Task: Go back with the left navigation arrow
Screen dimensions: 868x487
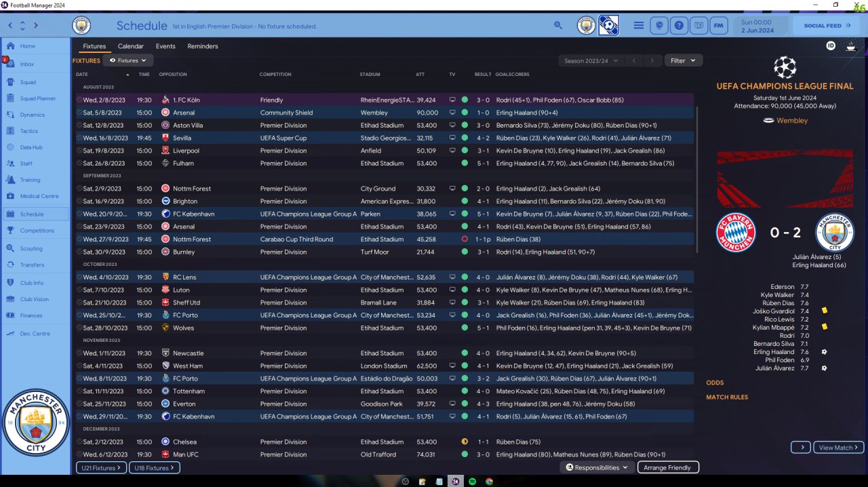Action: tap(10, 26)
